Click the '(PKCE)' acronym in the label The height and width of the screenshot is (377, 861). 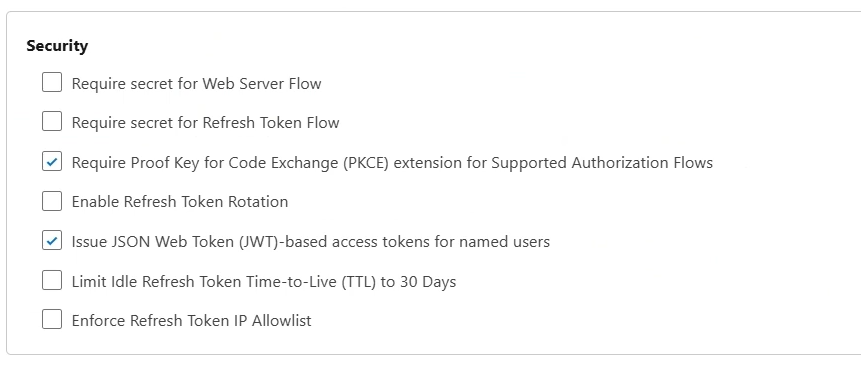coord(367,162)
